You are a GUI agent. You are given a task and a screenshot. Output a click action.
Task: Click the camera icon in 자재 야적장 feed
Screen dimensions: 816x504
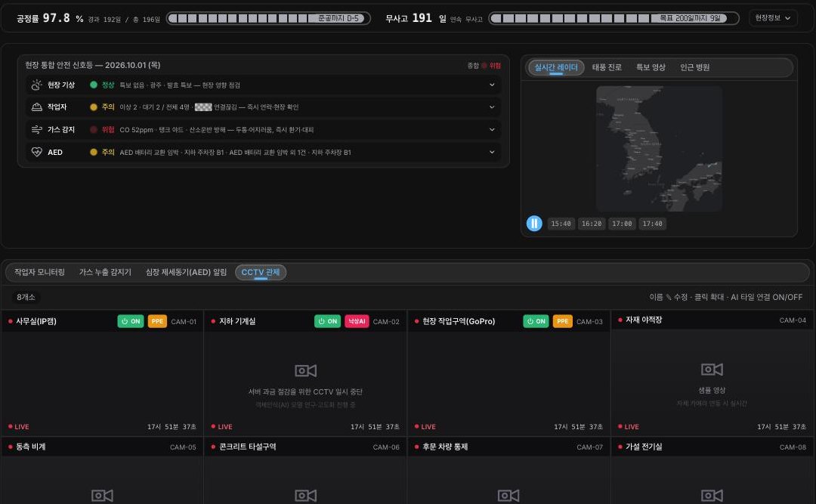(x=712, y=369)
